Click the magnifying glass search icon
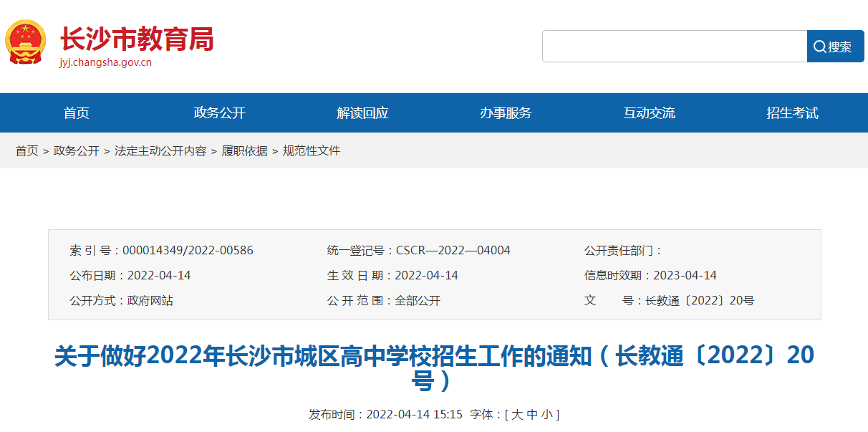Screen dimensions: 868x432 pos(820,46)
